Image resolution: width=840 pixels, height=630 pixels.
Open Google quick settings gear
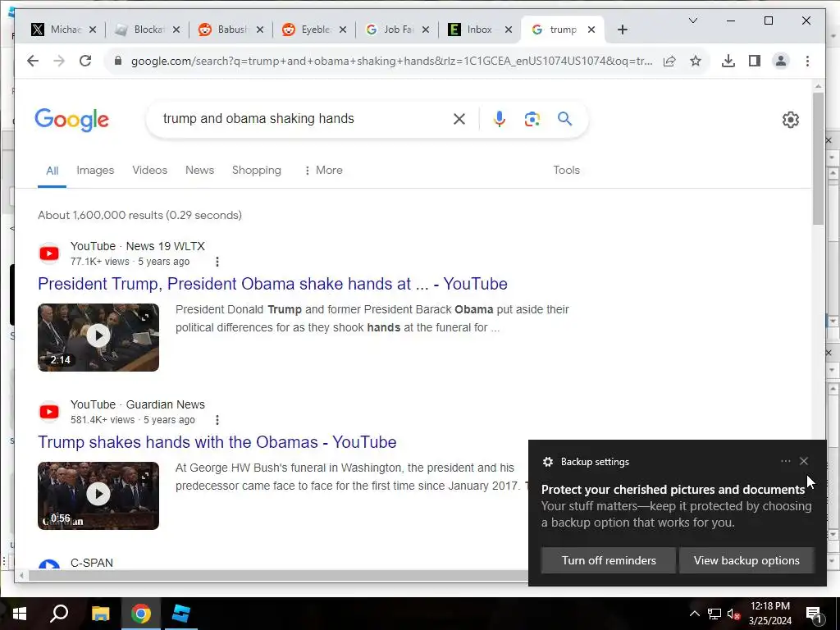point(790,120)
